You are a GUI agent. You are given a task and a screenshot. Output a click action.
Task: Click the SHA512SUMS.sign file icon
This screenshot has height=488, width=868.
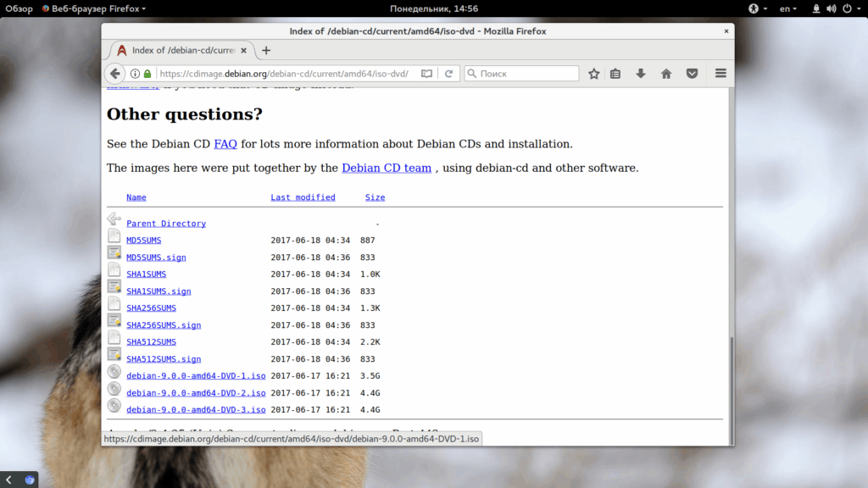[114, 354]
